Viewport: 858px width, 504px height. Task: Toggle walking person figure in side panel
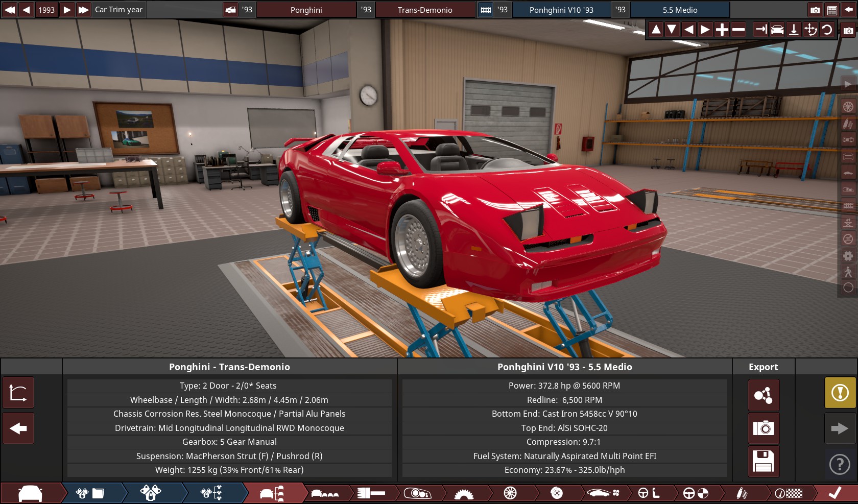coord(848,272)
